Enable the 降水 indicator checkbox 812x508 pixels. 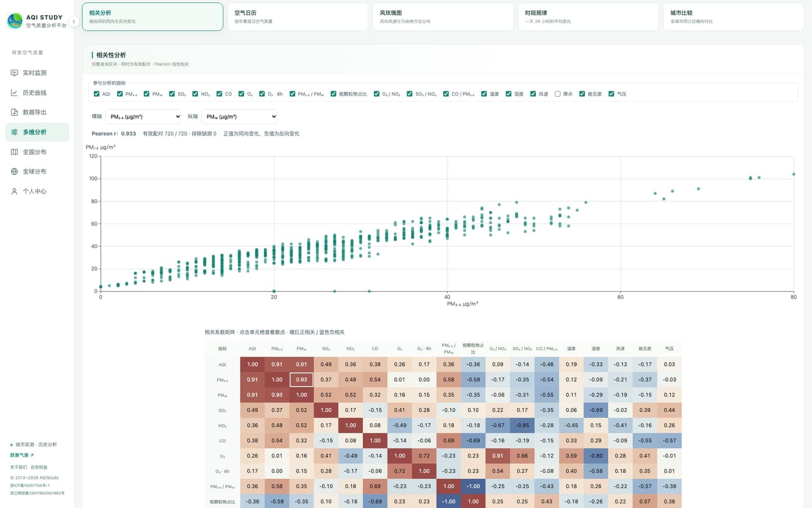[x=558, y=94]
